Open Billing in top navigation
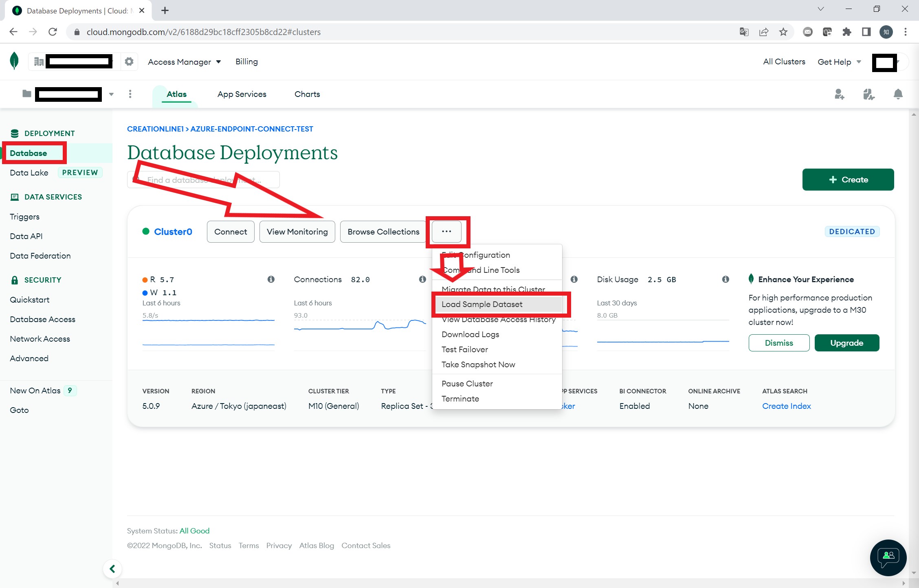Screen dimensions: 919x588 coord(246,61)
